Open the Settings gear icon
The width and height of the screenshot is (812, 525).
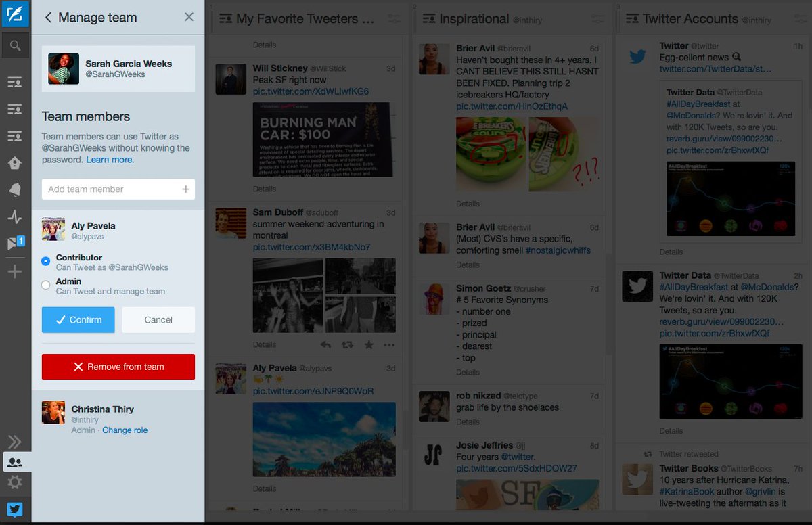15,482
